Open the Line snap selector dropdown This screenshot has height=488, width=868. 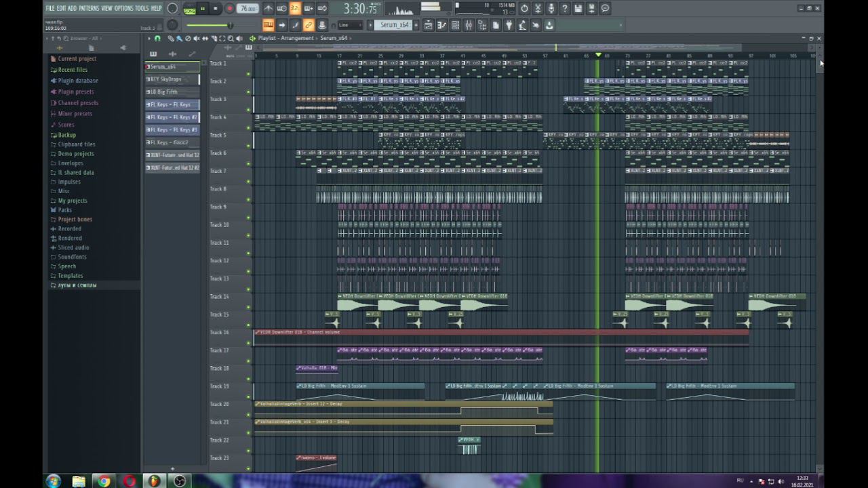pos(350,25)
